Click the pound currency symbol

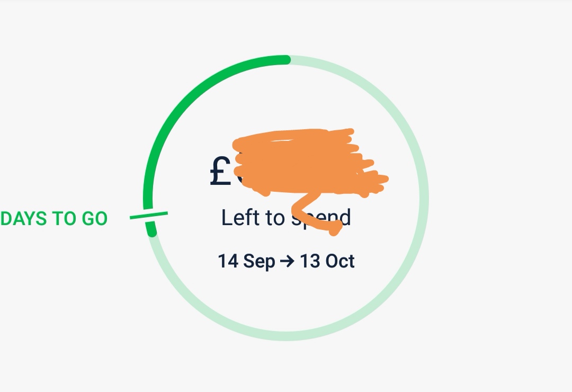click(220, 171)
